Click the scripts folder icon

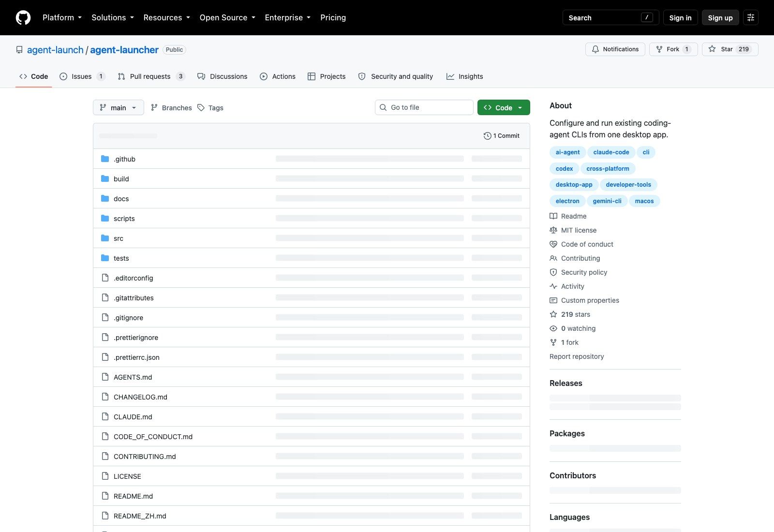pyautogui.click(x=105, y=218)
